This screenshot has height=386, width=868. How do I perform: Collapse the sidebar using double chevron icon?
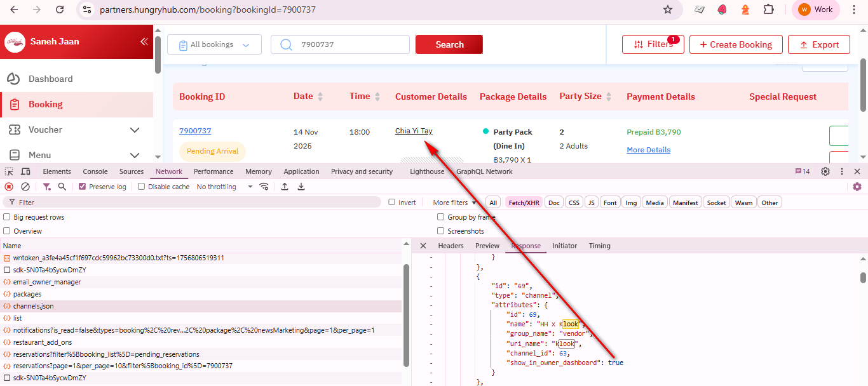click(144, 42)
